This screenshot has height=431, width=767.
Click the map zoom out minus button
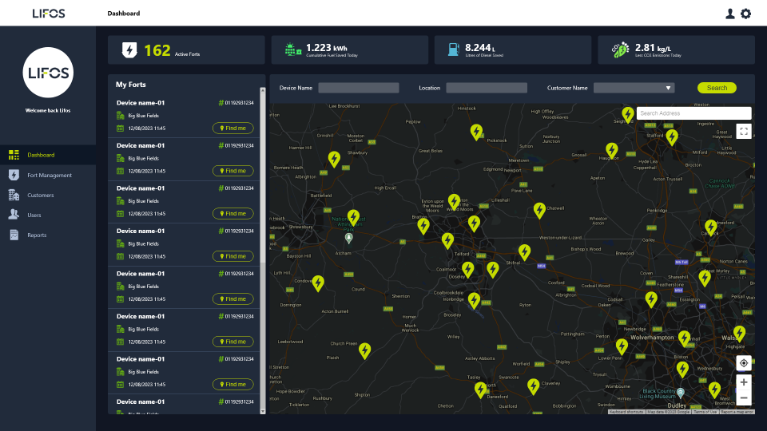(743, 398)
